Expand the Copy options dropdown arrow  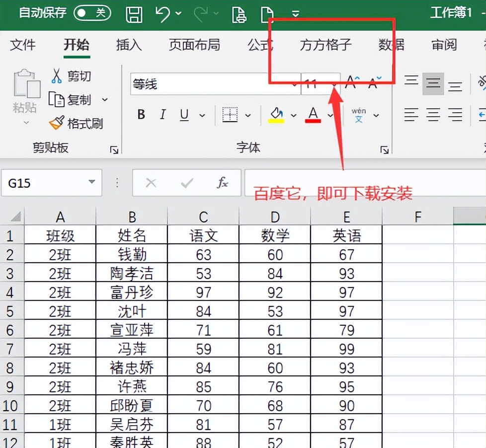pyautogui.click(x=105, y=100)
